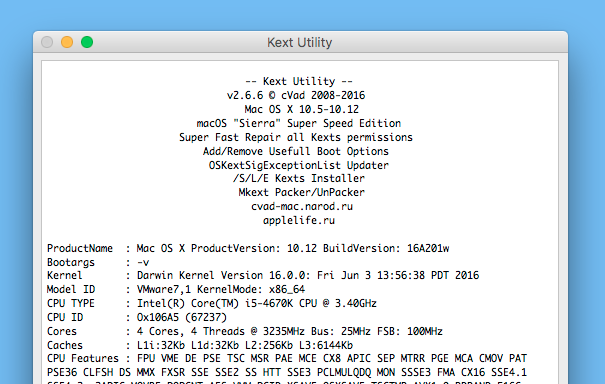Click the 'CPU Features' label

83,358
